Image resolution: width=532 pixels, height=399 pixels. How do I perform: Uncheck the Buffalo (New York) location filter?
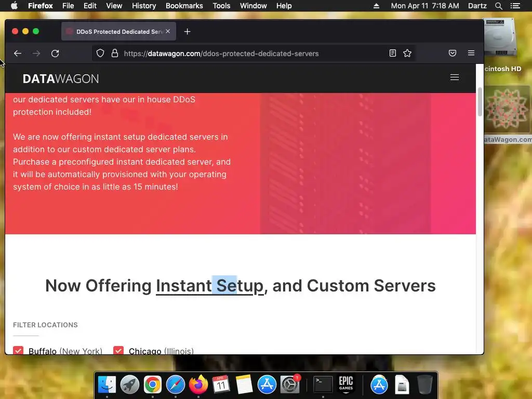pyautogui.click(x=18, y=351)
